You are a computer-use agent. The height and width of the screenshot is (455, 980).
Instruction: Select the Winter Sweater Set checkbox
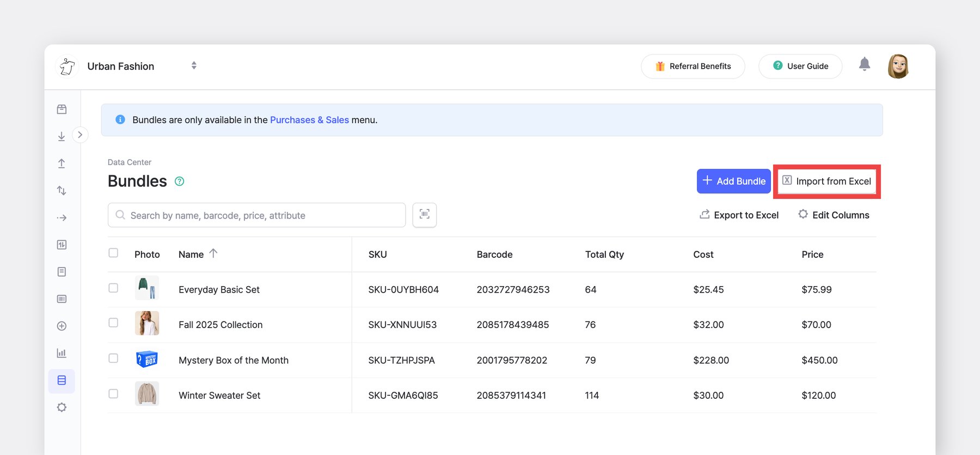pyautogui.click(x=113, y=393)
